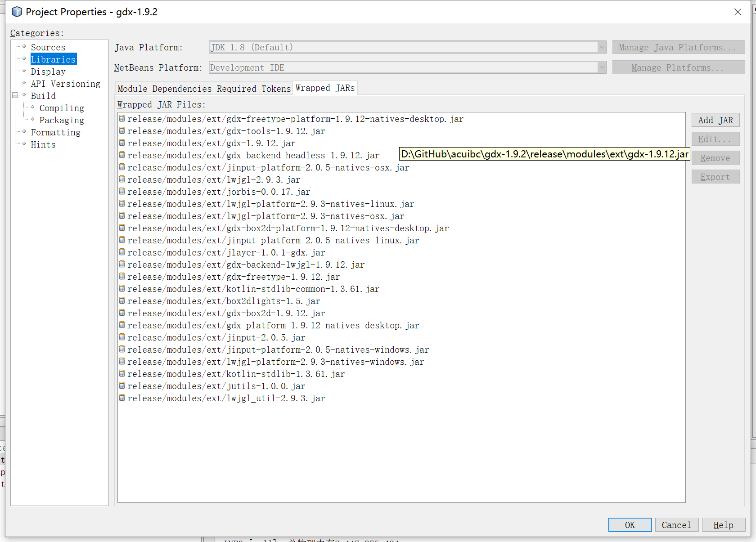Click the Add JAR button
756x542 pixels.
point(715,120)
